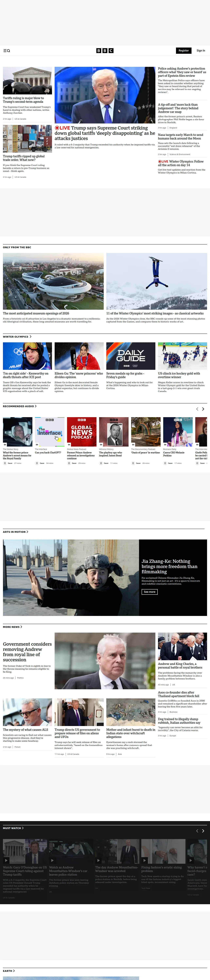The width and height of the screenshot is (210, 980).
Task: Open the LIVE Winter Olympics day 14 link
Action: click(181, 163)
